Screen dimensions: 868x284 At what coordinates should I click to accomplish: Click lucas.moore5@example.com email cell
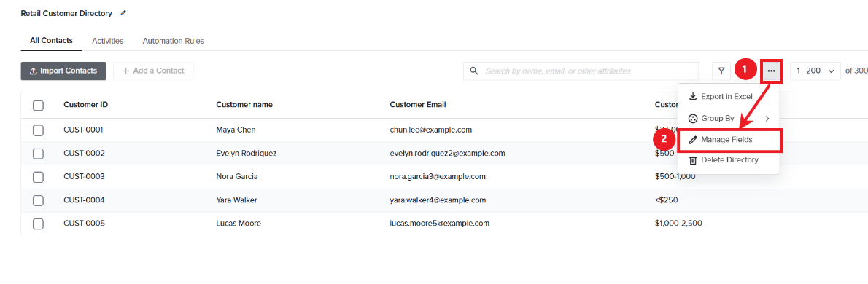click(440, 224)
